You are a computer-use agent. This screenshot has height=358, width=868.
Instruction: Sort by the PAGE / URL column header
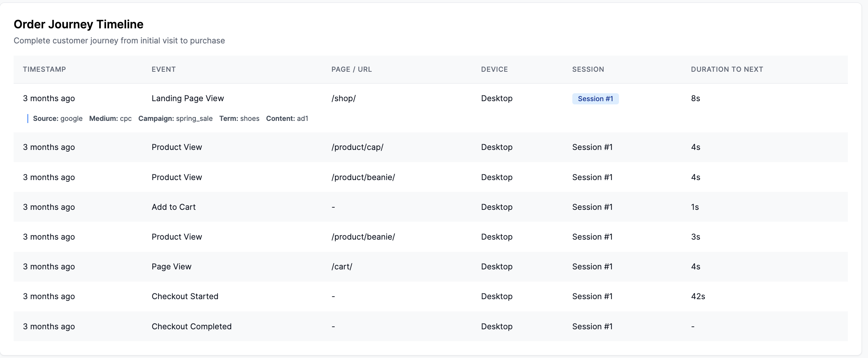[x=351, y=69]
